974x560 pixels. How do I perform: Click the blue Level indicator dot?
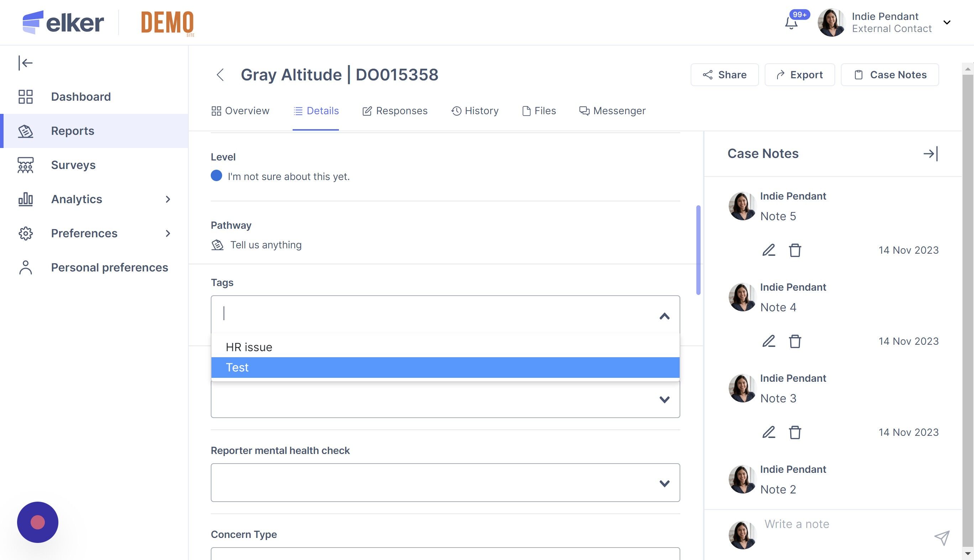[x=216, y=176]
